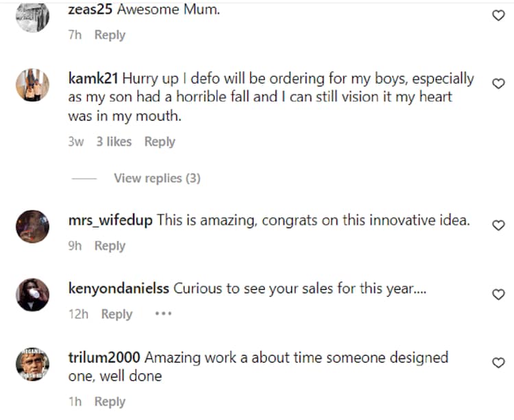Open the zeas25 avatar image
The height and width of the screenshot is (420, 514).
point(32,15)
